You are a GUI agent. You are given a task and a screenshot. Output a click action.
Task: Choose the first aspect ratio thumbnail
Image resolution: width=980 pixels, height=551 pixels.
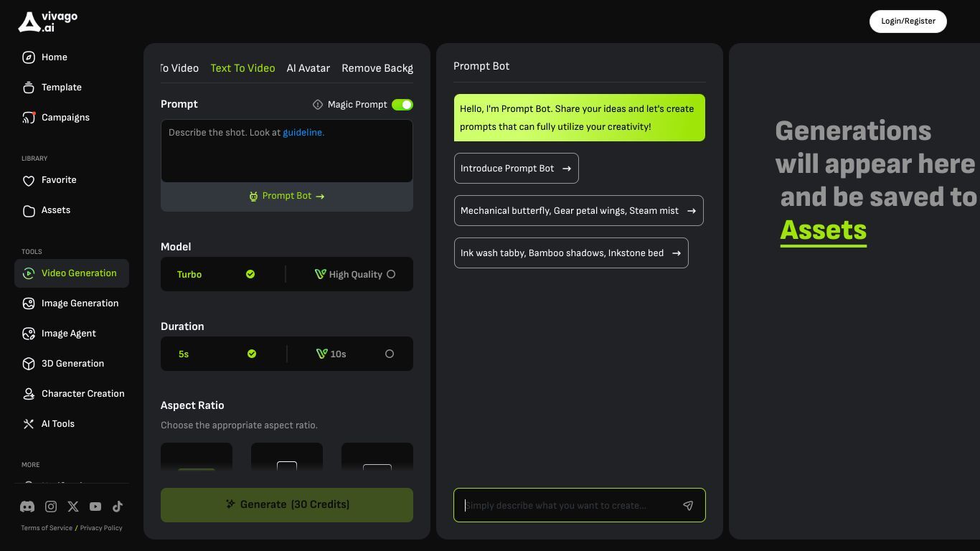(197, 457)
